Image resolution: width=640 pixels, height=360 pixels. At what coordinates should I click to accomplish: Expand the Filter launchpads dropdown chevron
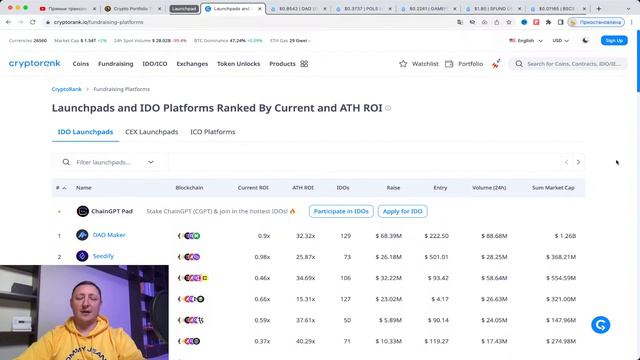[x=151, y=162]
